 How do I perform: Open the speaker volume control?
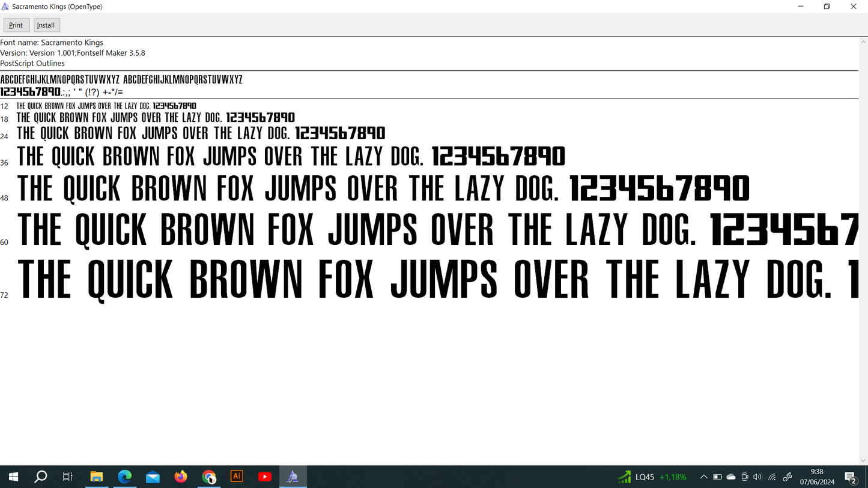[757, 477]
